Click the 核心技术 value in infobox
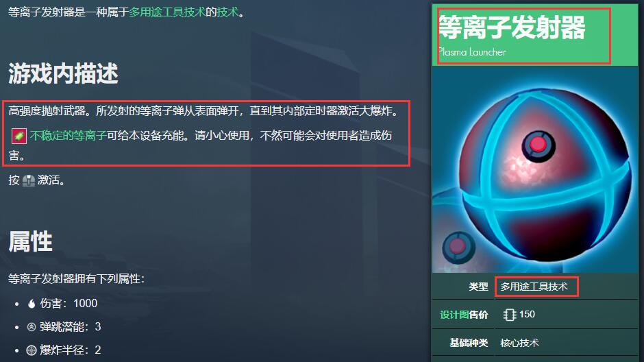The image size is (644, 362). pos(519,343)
